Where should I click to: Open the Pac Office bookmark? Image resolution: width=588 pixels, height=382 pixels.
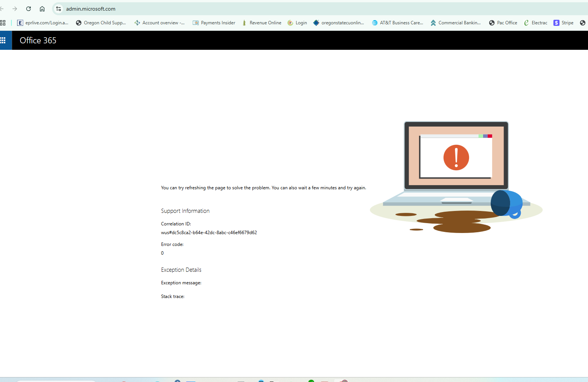coord(503,23)
